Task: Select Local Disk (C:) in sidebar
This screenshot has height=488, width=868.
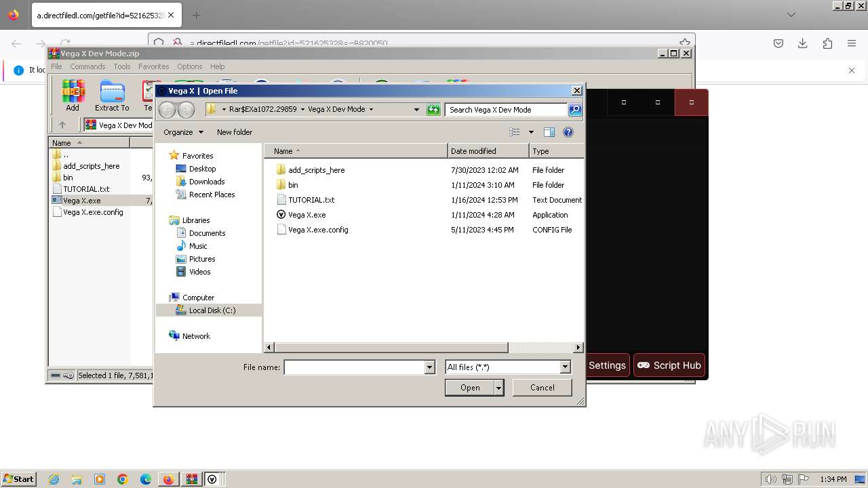Action: pyautogui.click(x=212, y=310)
